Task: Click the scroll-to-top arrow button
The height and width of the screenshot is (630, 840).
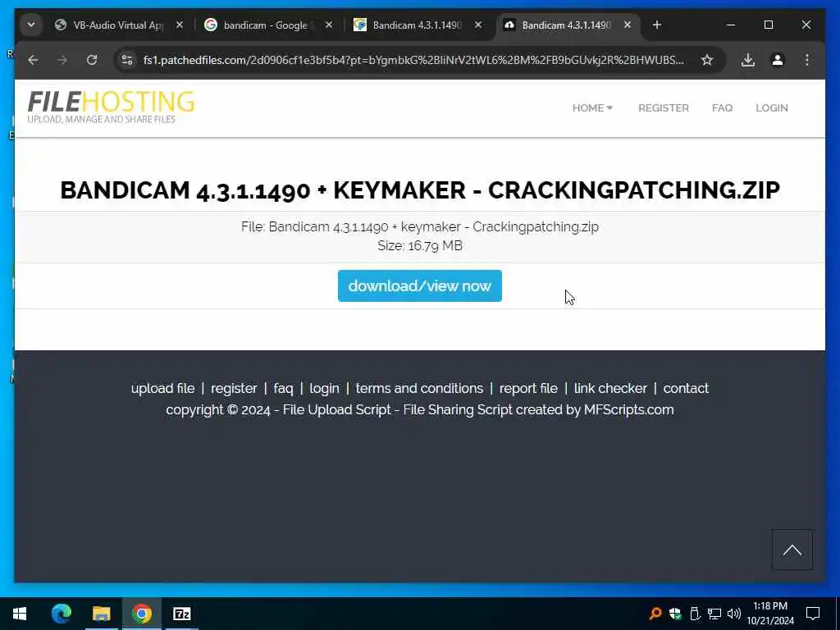Action: click(792, 550)
